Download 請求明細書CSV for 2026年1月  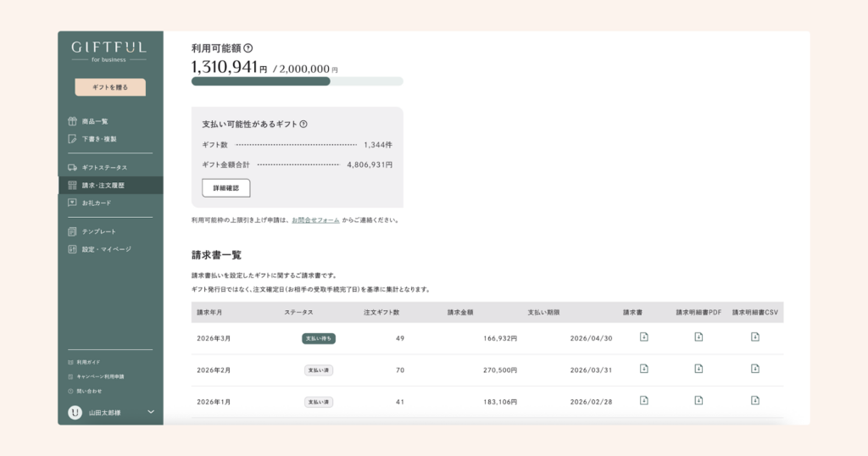pos(754,400)
